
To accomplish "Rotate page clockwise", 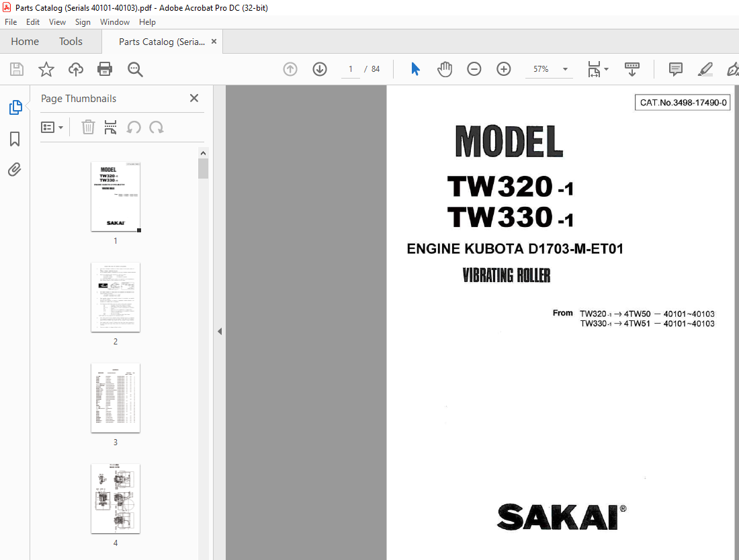I will 157,127.
